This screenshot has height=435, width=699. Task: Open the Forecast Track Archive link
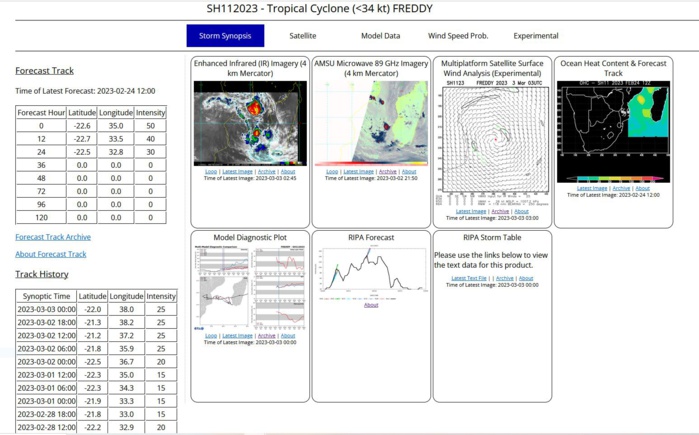pos(53,237)
